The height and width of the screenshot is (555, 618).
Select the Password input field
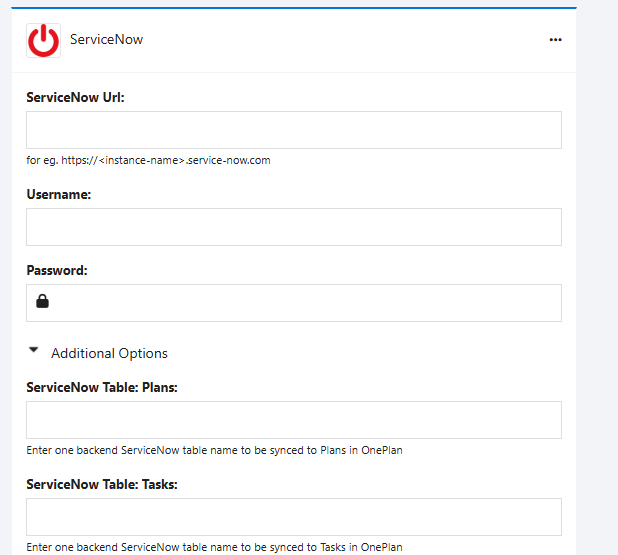tap(294, 303)
